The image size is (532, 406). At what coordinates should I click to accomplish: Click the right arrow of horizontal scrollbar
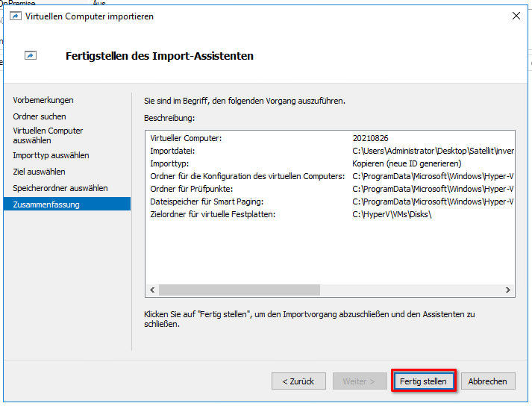coord(508,290)
